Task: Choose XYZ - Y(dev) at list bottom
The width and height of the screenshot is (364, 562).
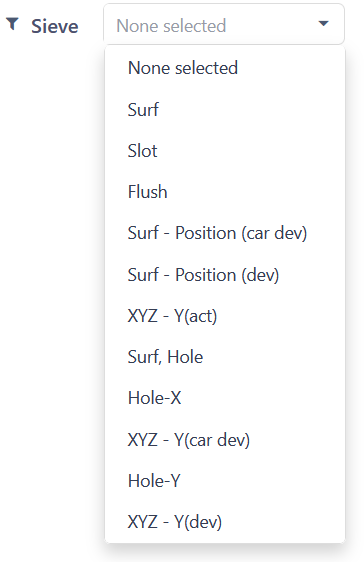Action: click(x=225, y=522)
